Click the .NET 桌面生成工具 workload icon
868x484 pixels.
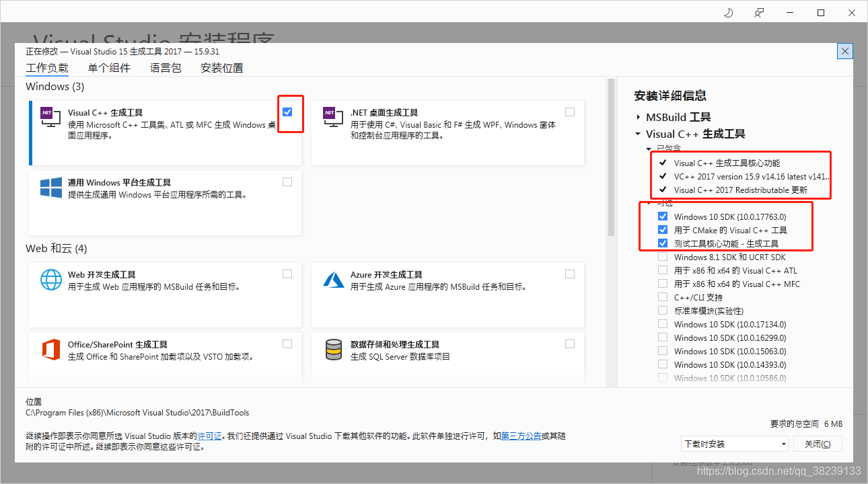[333, 118]
